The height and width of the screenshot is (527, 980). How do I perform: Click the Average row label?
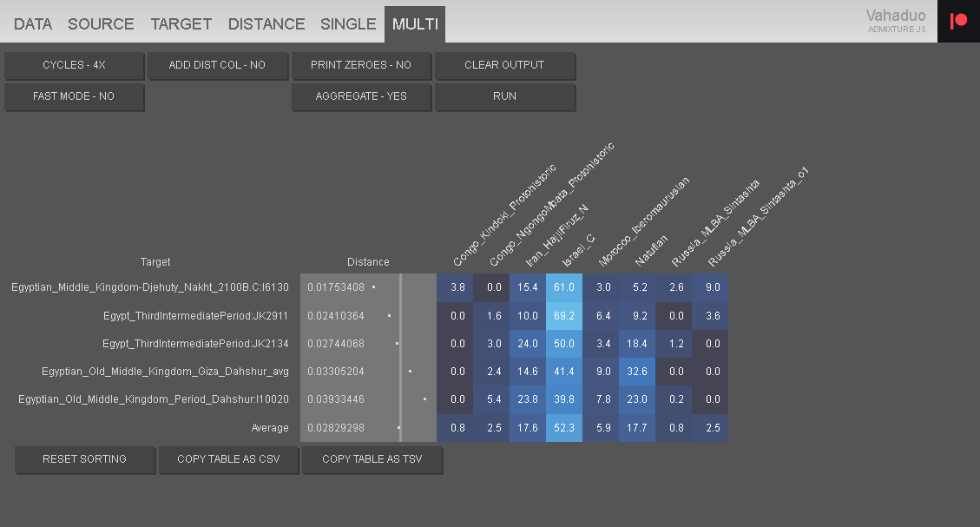click(x=270, y=428)
